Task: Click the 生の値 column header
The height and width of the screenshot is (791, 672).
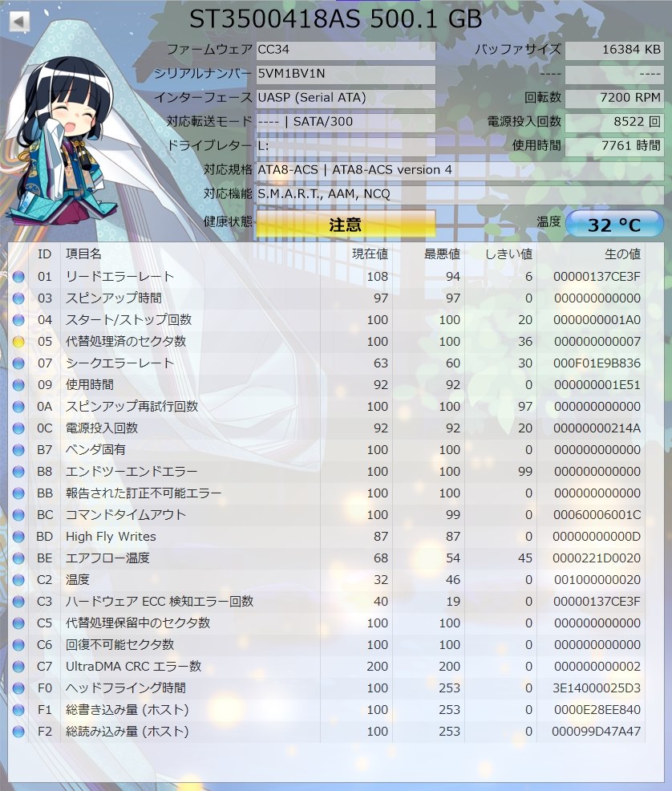Action: coord(621,254)
